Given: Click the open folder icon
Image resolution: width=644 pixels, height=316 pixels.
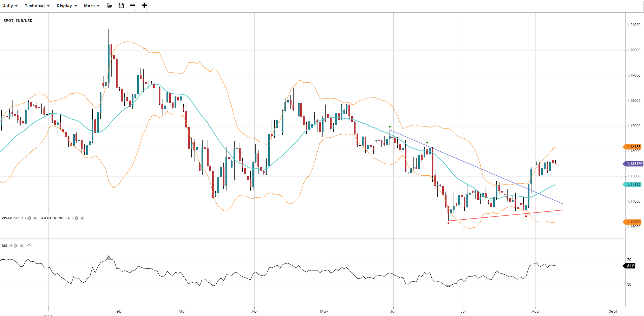Looking at the screenshot, I should pos(110,6).
